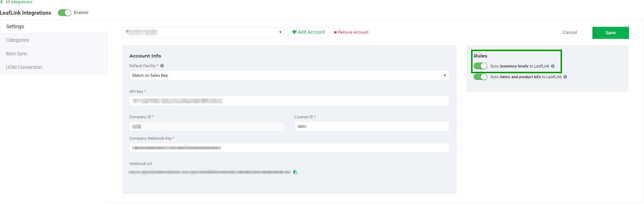
Task: Click the Rules heading
Action: coord(480,56)
